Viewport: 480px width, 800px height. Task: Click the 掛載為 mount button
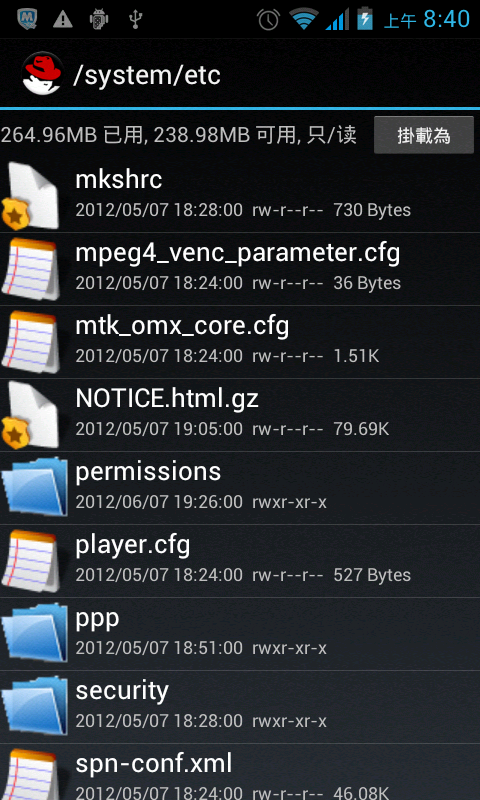[424, 135]
